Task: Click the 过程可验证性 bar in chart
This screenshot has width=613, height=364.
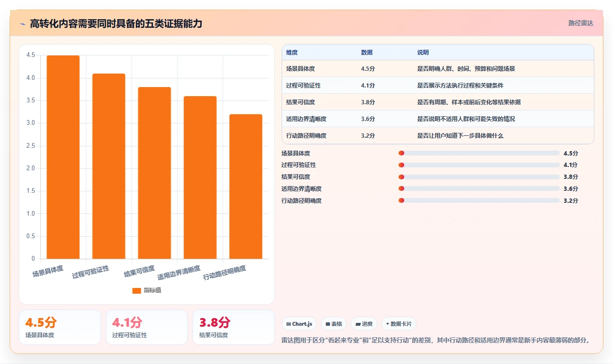Action: (x=109, y=166)
